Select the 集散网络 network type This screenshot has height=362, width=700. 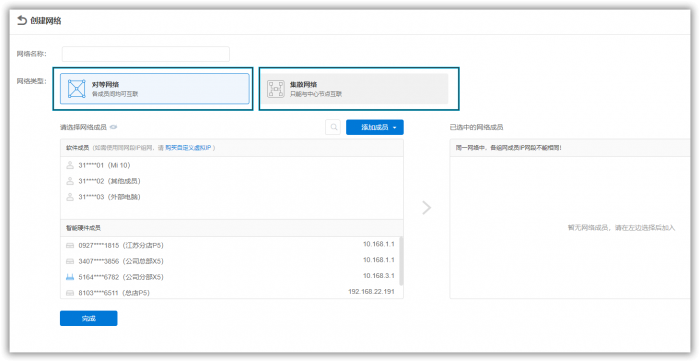click(x=354, y=89)
